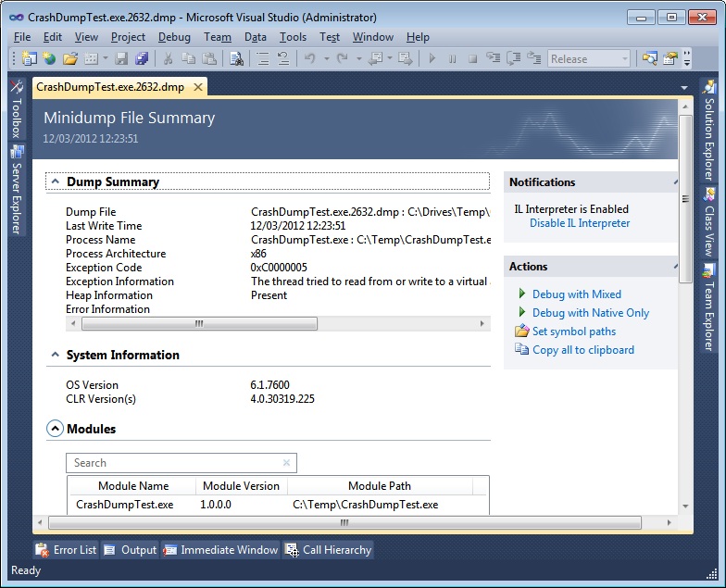Viewport: 726px width, 588px height.
Task: Click the Undo arrow icon
Action: (310, 59)
